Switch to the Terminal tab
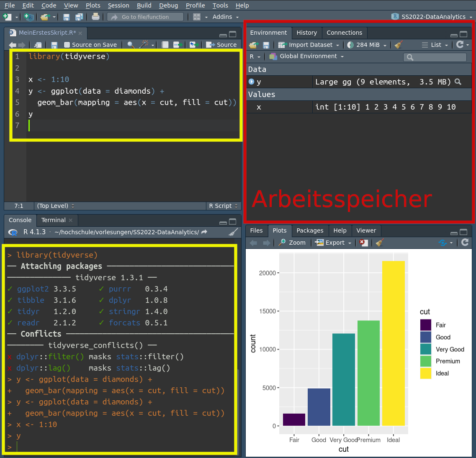Screen dimensions: 476x458 click(53, 220)
